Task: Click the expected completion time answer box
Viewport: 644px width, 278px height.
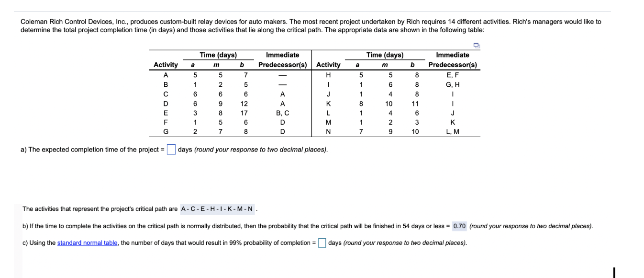Action: pos(171,150)
